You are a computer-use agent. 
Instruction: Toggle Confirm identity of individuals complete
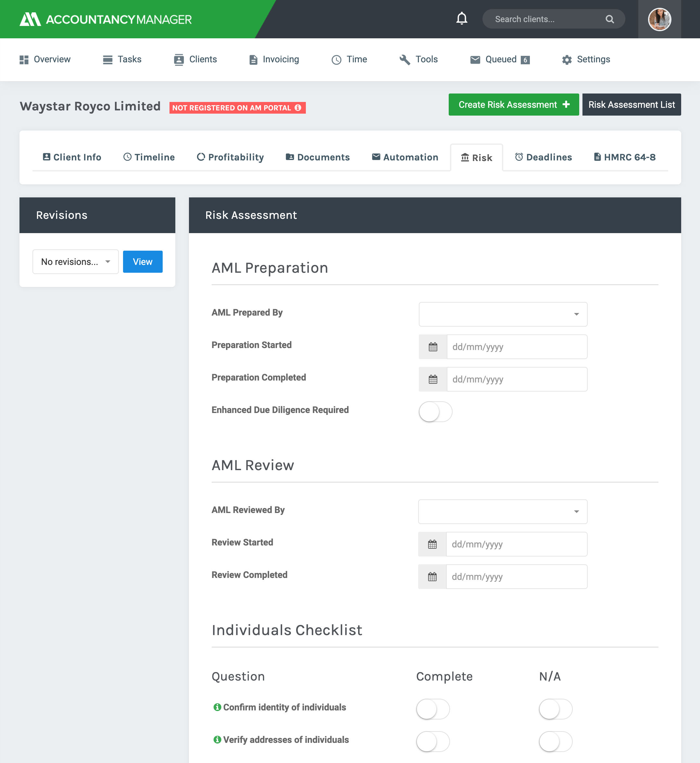[x=433, y=707]
